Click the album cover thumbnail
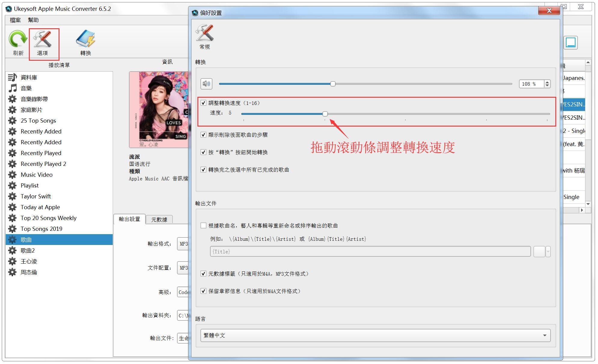Image resolution: width=598 pixels, height=364 pixels. click(159, 109)
